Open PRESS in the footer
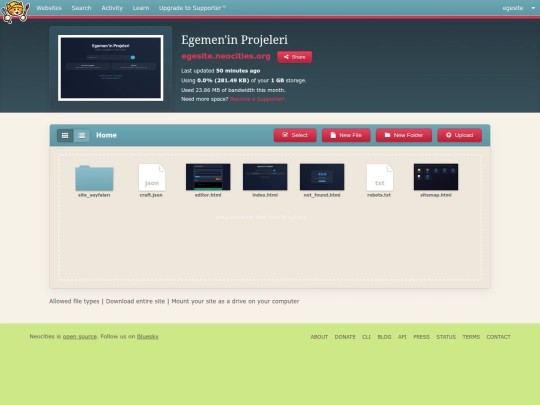 point(422,337)
